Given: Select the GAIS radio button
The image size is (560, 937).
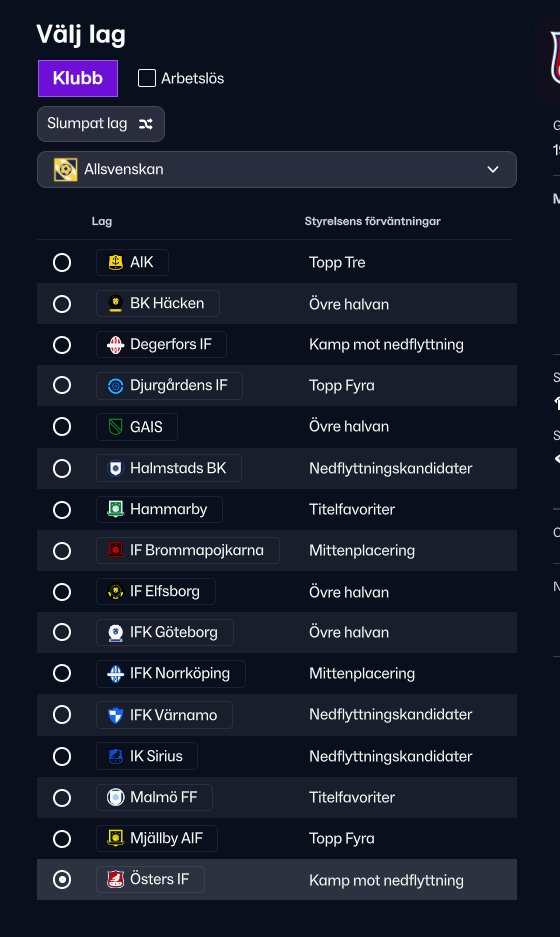Looking at the screenshot, I should (x=62, y=427).
